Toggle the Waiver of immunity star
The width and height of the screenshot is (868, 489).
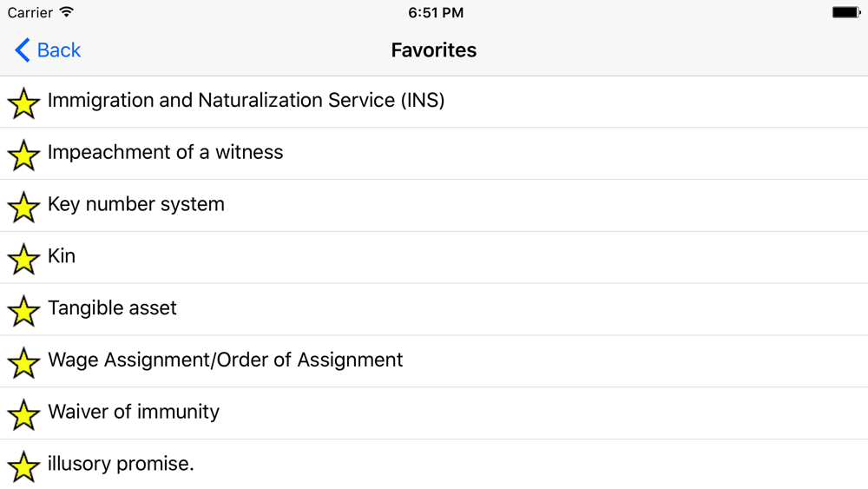point(23,415)
